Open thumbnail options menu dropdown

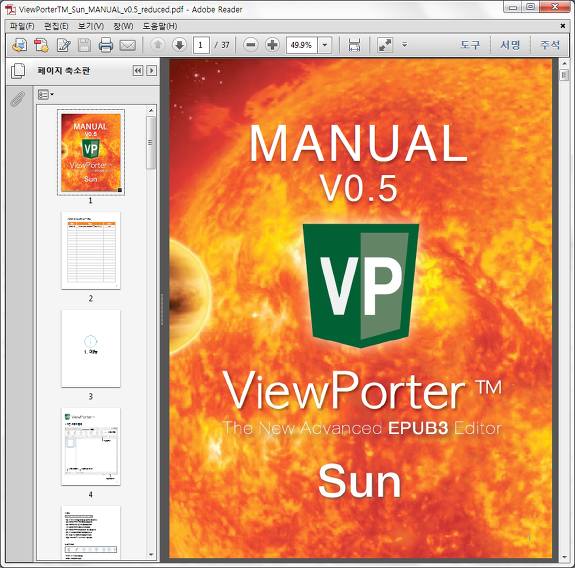click(46, 95)
